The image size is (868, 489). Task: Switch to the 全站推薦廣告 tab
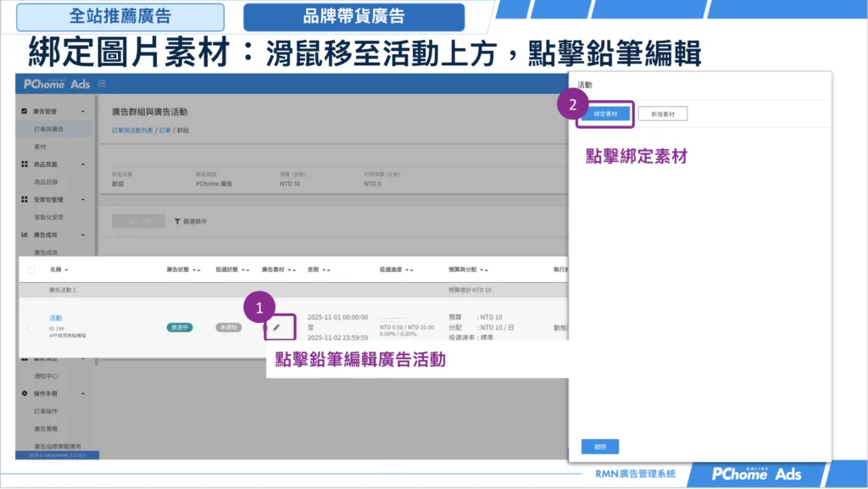coord(120,17)
